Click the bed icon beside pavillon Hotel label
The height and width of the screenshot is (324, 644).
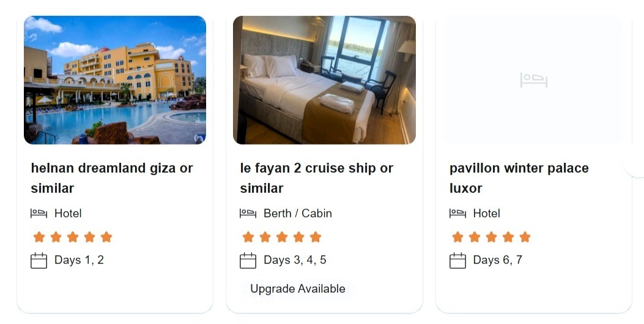457,213
